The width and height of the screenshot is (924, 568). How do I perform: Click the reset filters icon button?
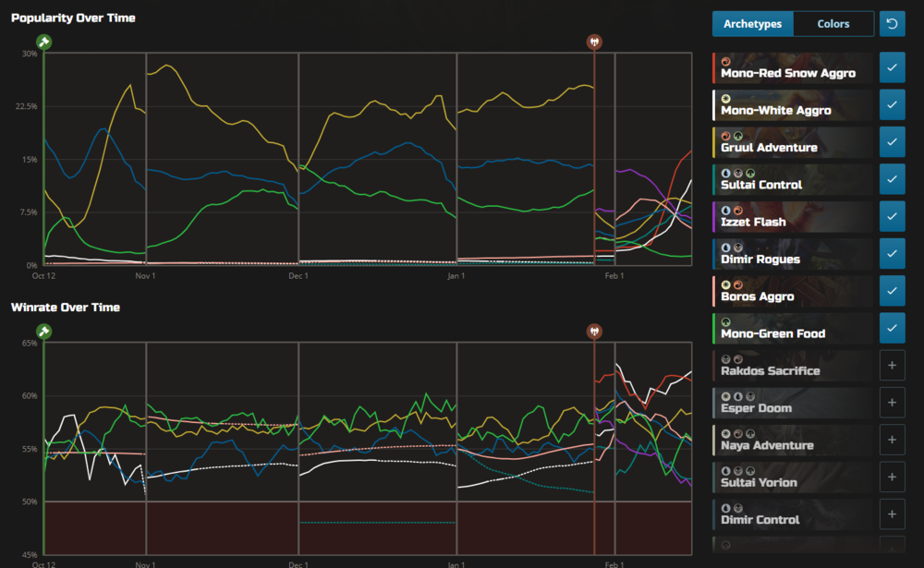892,23
